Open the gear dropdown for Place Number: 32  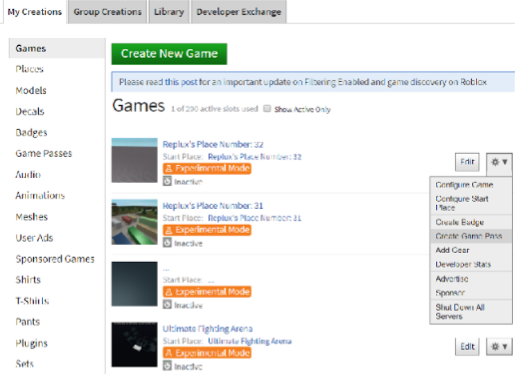pyautogui.click(x=499, y=162)
